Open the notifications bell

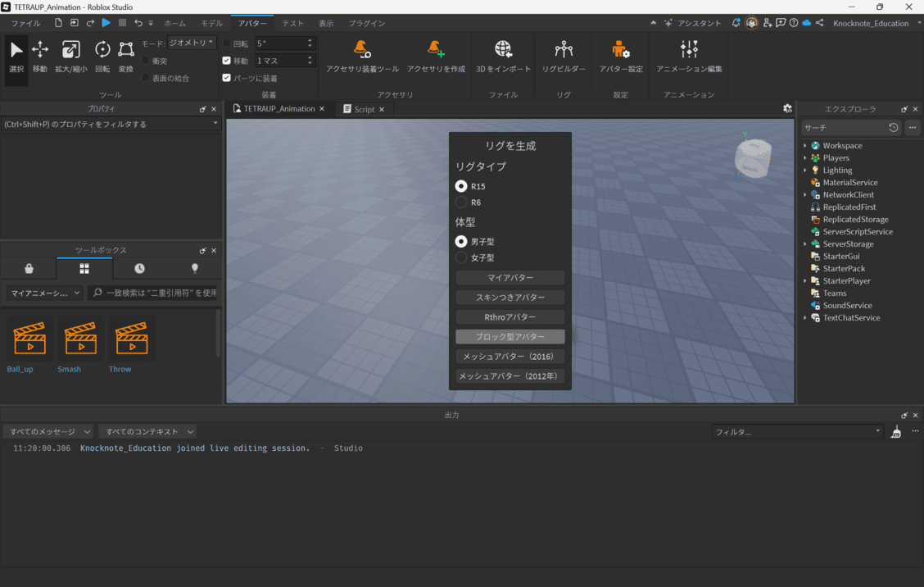point(736,23)
